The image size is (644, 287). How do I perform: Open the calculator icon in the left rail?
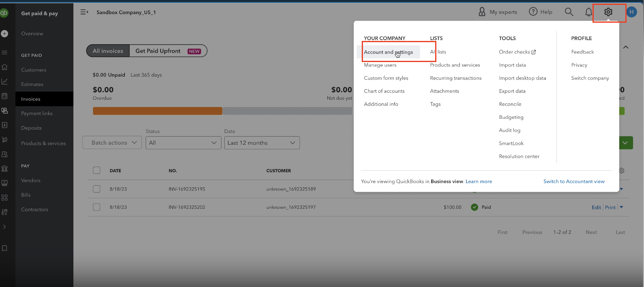[x=4, y=96]
